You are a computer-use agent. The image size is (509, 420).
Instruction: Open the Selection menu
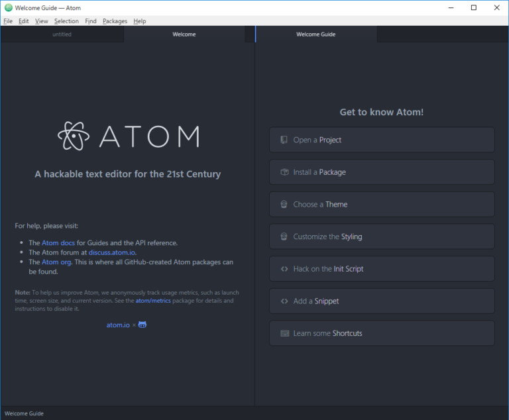[x=66, y=21]
